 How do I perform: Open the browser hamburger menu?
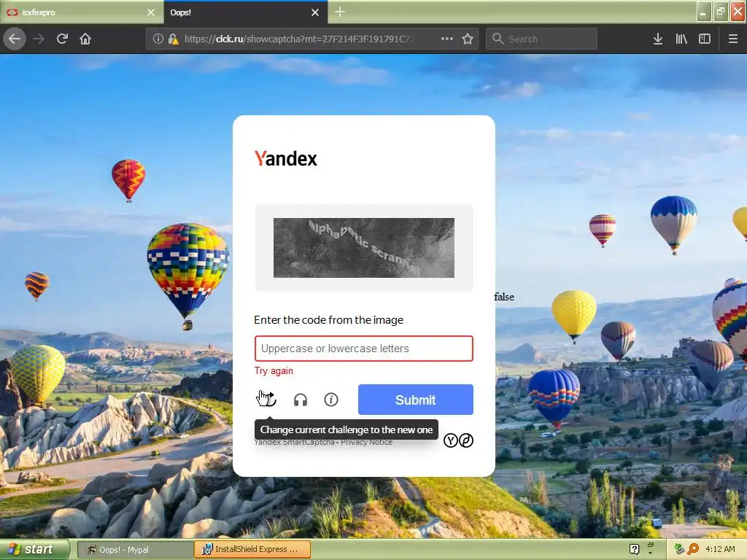[x=732, y=39]
